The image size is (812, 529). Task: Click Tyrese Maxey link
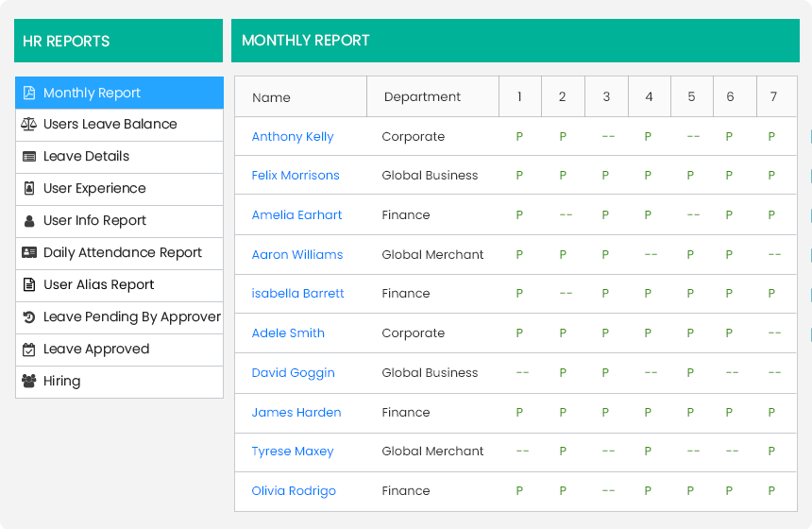point(293,452)
